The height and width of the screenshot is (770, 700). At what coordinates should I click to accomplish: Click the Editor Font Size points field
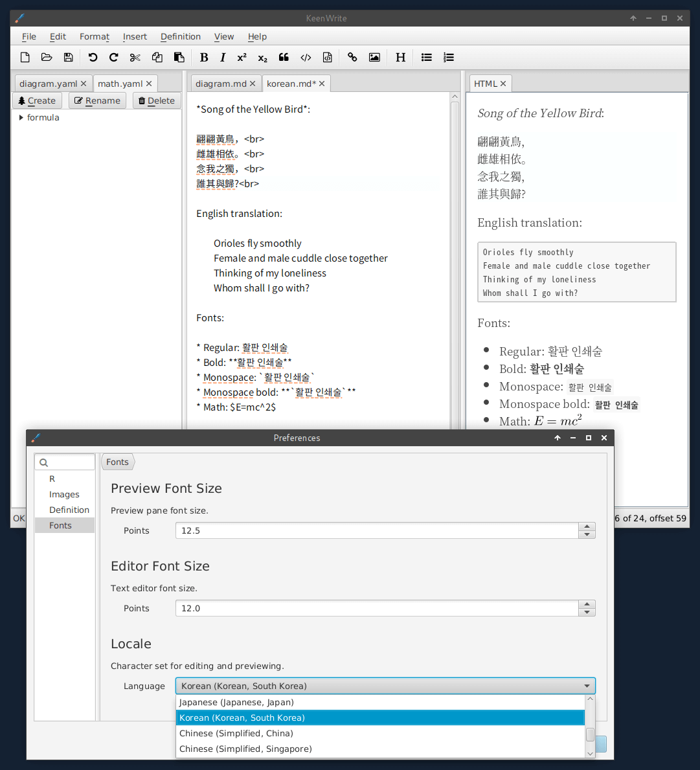[376, 608]
